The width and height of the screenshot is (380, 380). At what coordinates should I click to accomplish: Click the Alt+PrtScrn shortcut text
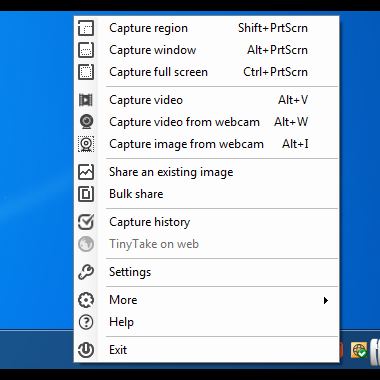pos(277,50)
